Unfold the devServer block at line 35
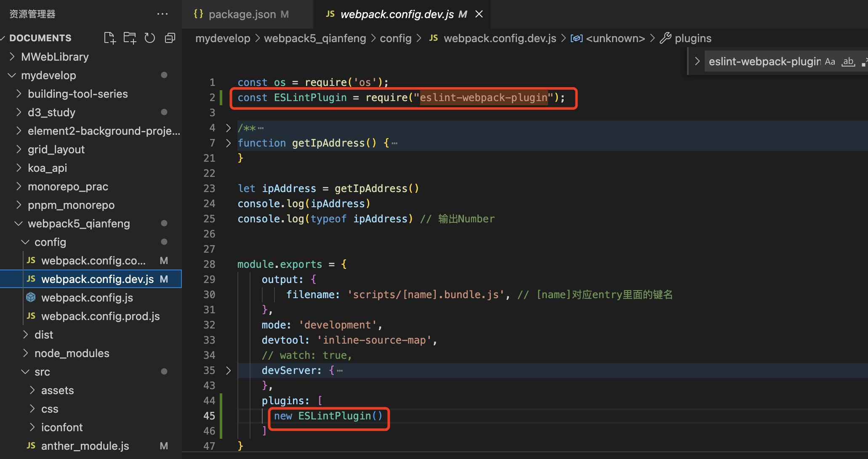The width and height of the screenshot is (868, 459). tap(228, 371)
